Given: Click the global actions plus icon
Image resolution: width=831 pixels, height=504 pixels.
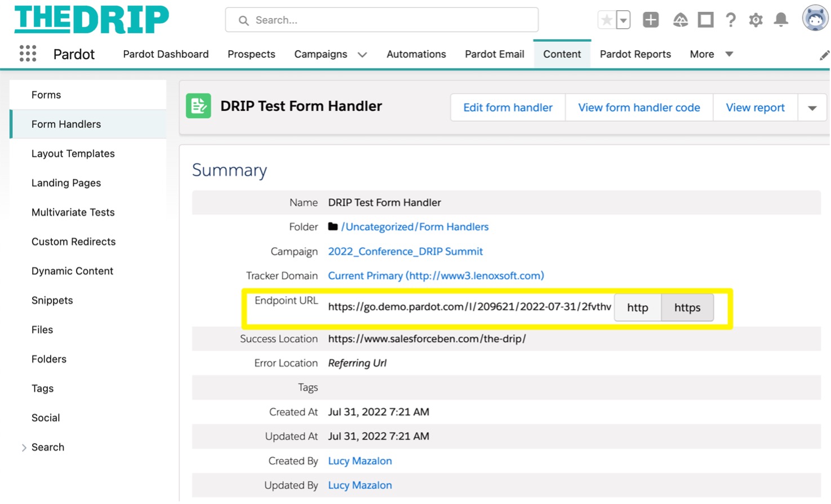Looking at the screenshot, I should (x=651, y=20).
